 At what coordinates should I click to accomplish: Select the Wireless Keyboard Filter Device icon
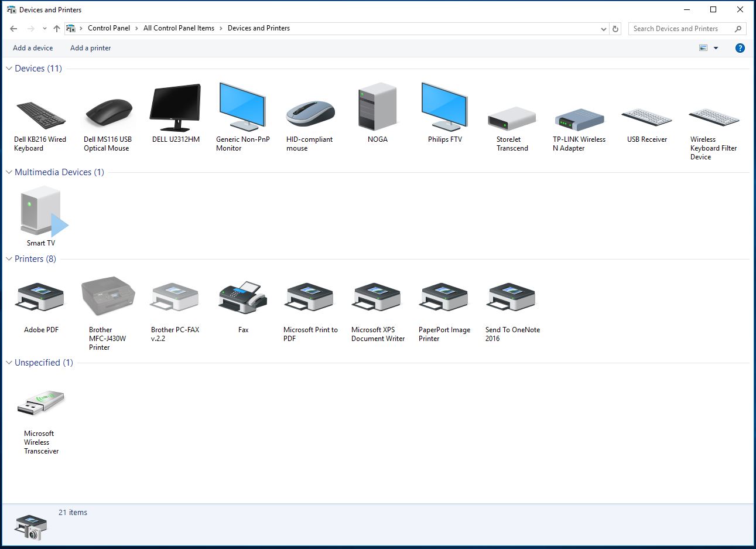pyautogui.click(x=714, y=117)
